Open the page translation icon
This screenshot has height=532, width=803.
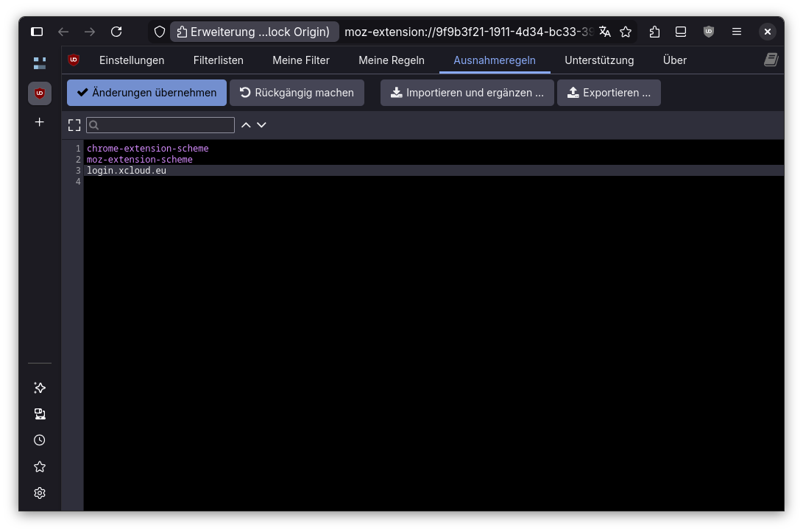[604, 32]
